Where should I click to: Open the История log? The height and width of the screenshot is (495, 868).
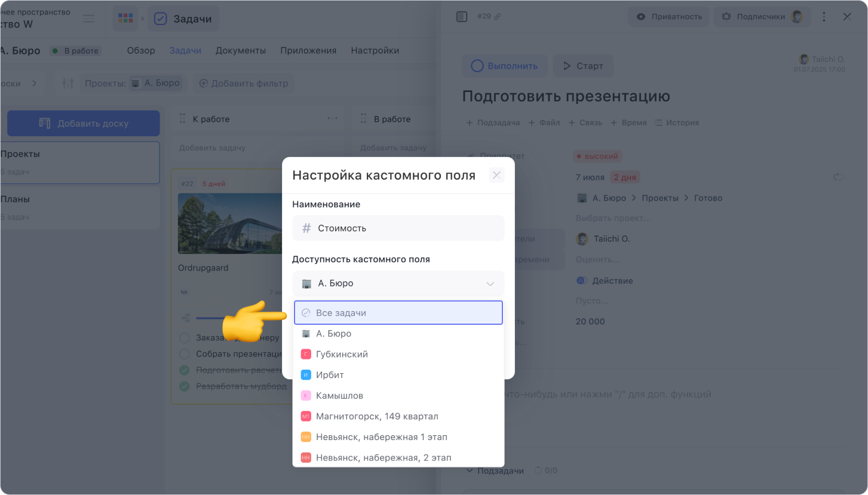[x=677, y=122]
